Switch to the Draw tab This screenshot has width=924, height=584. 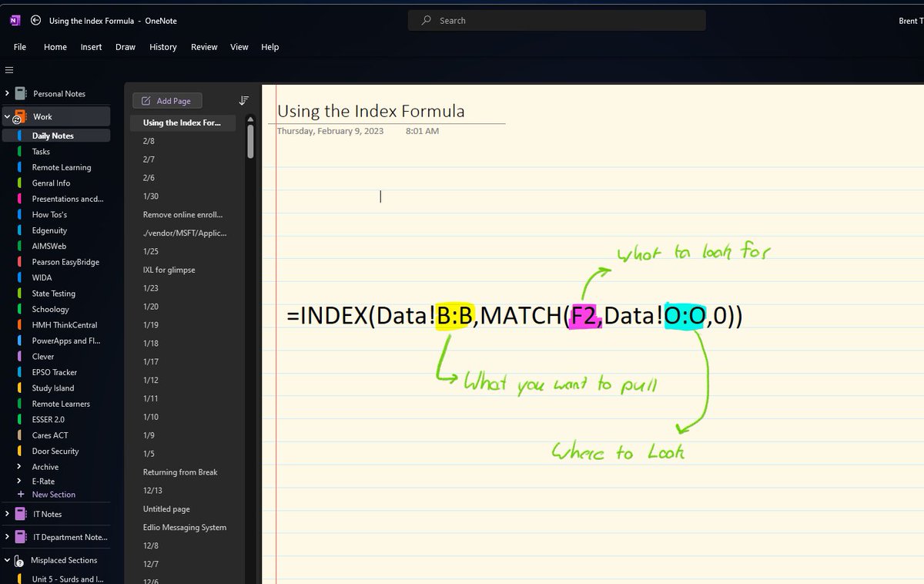tap(126, 47)
